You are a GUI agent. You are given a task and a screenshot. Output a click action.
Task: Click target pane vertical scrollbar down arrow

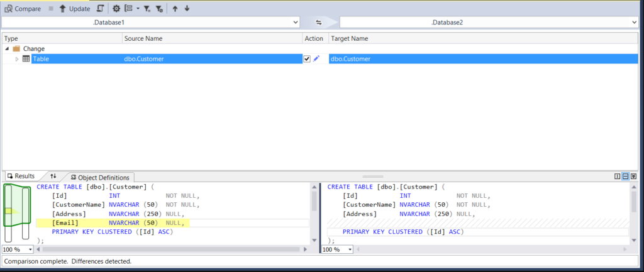click(x=634, y=241)
